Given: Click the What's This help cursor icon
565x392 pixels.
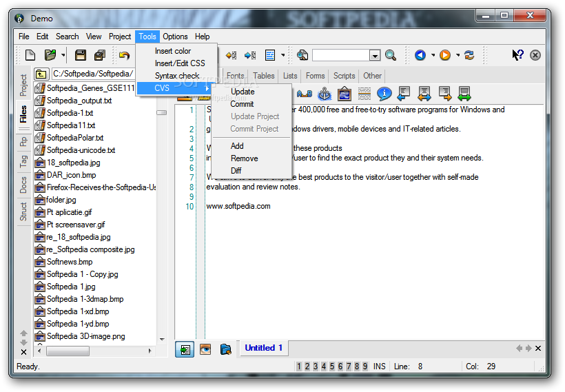Looking at the screenshot, I should click(x=517, y=55).
